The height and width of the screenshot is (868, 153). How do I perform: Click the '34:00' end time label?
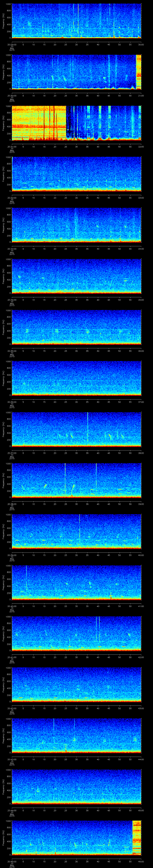click(x=141, y=249)
